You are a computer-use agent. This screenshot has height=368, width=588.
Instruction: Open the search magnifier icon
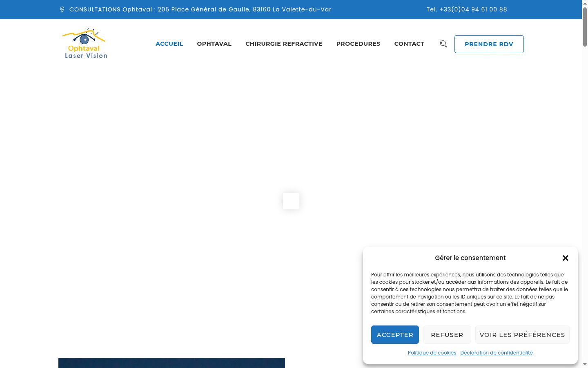[443, 44]
